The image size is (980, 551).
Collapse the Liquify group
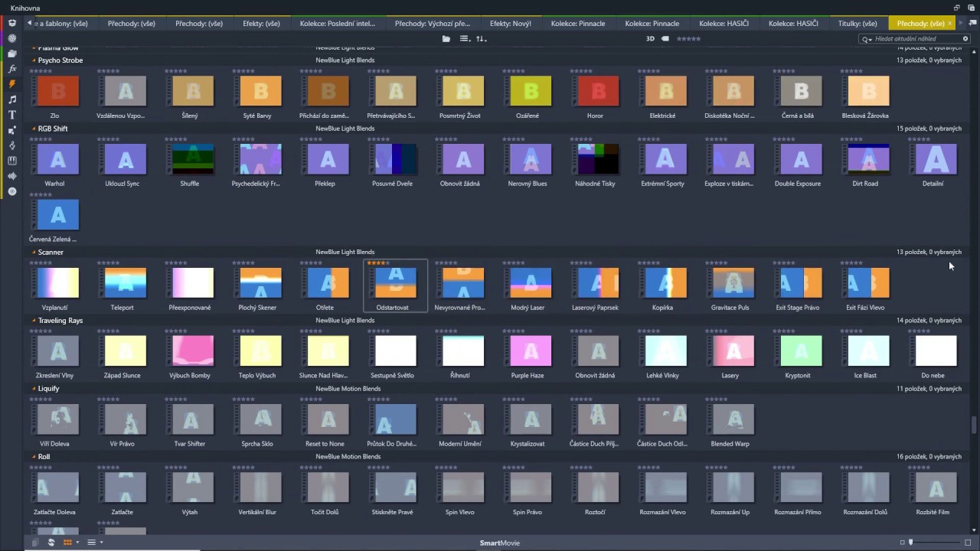tap(34, 389)
